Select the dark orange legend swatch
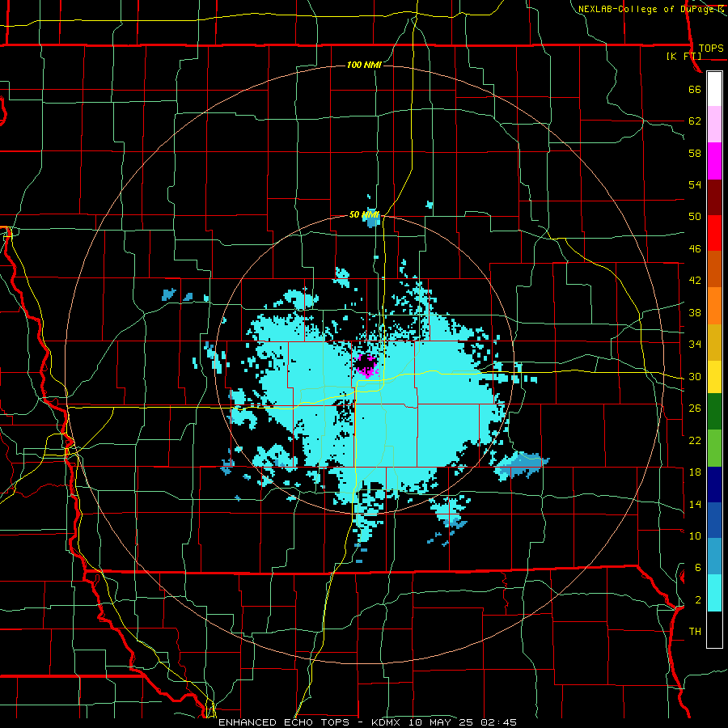 click(714, 269)
